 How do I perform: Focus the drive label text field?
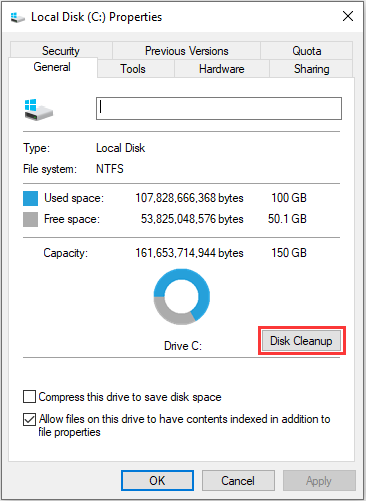(x=219, y=108)
